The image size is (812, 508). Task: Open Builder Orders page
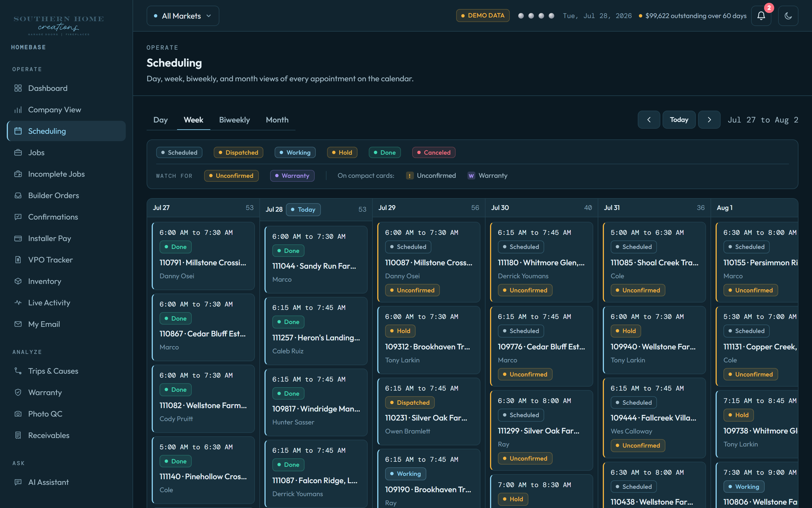pyautogui.click(x=67, y=196)
